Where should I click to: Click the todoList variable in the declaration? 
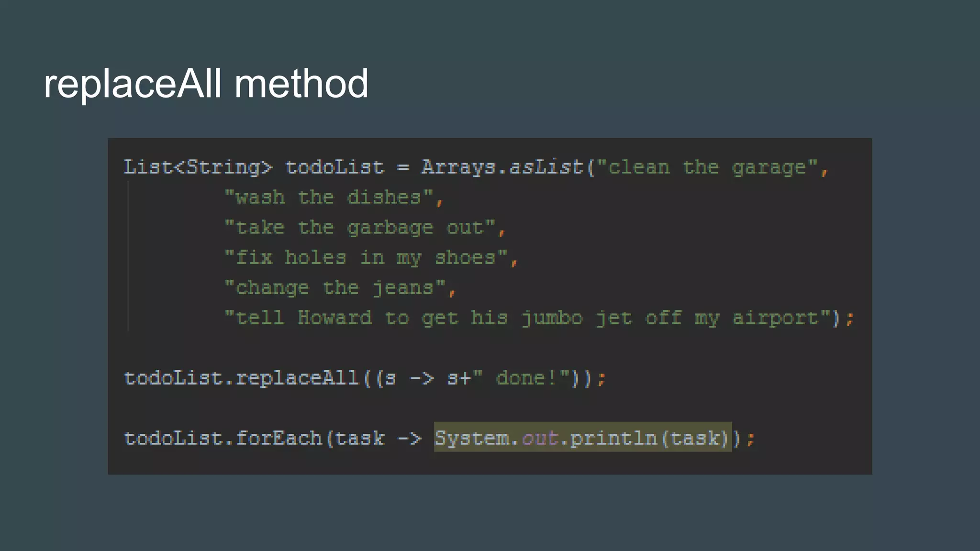[x=334, y=167]
